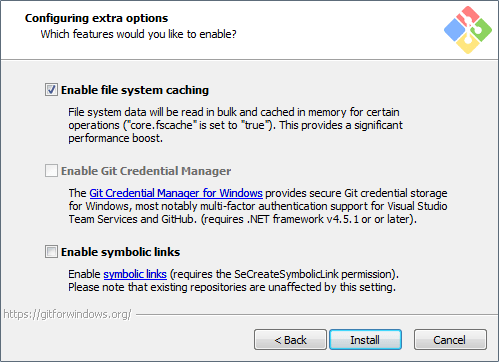Click the 'Enable symbolic links' label text

click(120, 252)
